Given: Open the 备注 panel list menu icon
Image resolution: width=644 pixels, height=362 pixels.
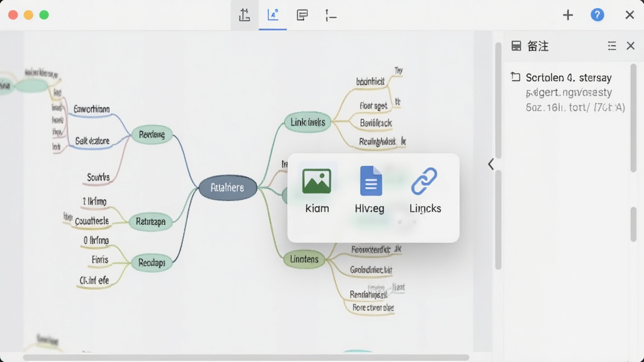Looking at the screenshot, I should (612, 46).
